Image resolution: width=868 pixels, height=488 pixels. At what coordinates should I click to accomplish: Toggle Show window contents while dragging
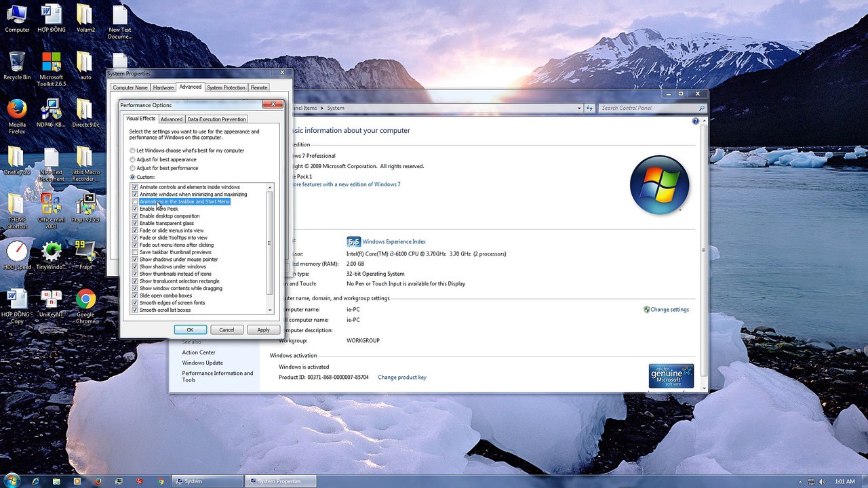click(x=135, y=288)
